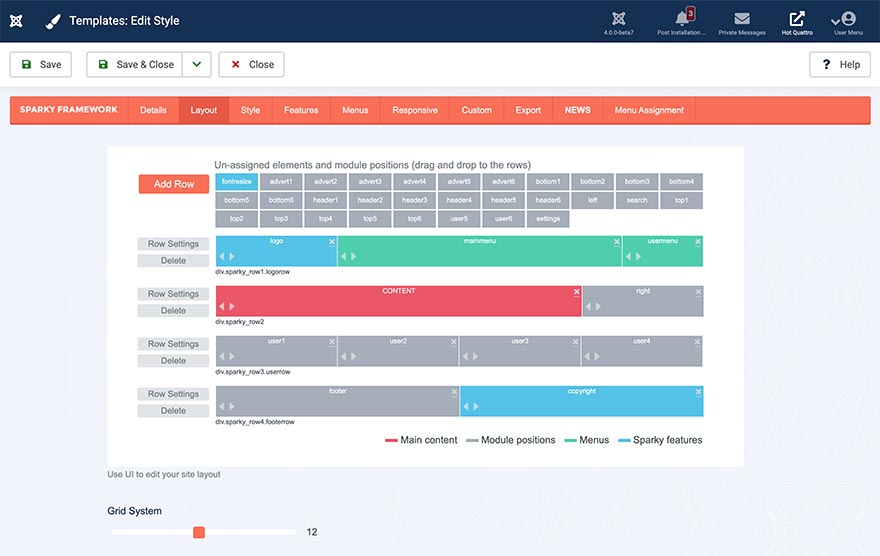This screenshot has height=556, width=880.
Task: Delete the footerrow row
Action: pos(173,411)
